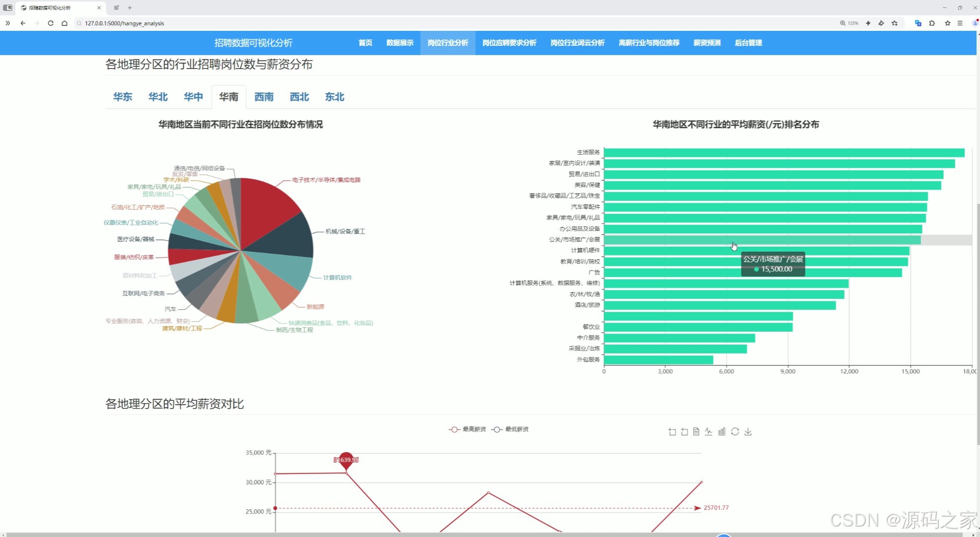
Task: Click the red 电子技术 pie slice
Action: pyautogui.click(x=266, y=204)
